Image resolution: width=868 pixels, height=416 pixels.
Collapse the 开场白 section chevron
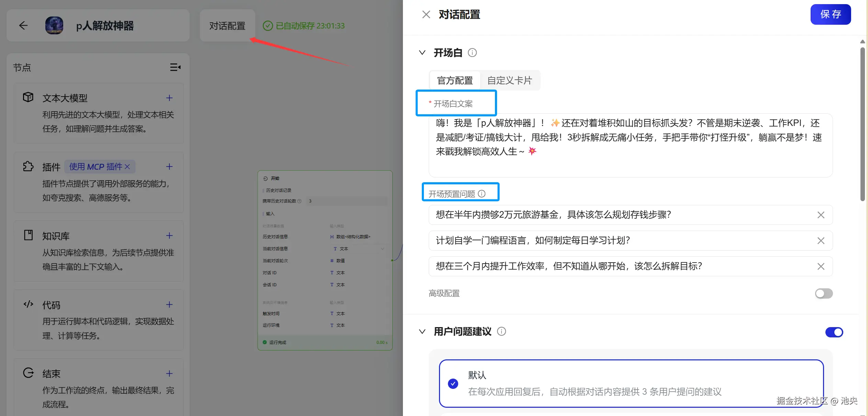(x=422, y=53)
